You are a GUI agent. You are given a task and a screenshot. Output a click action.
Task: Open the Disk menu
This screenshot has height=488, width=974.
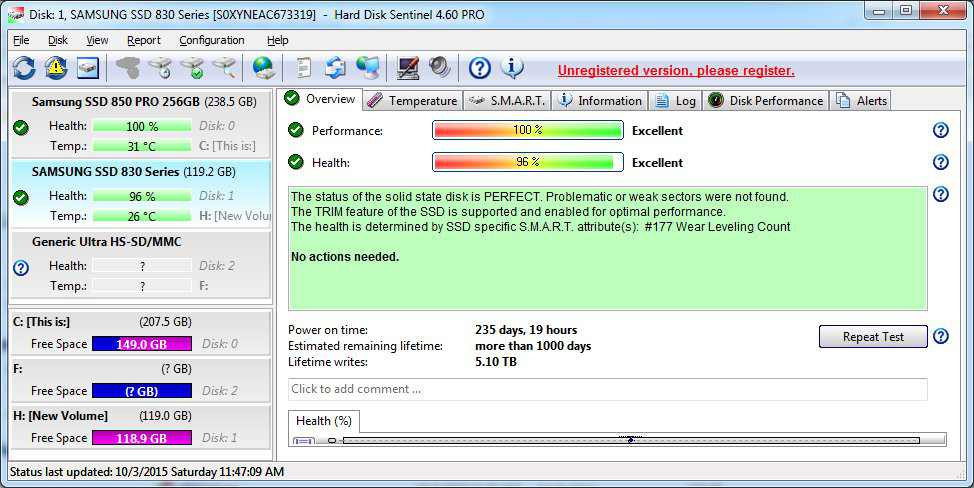coord(58,40)
